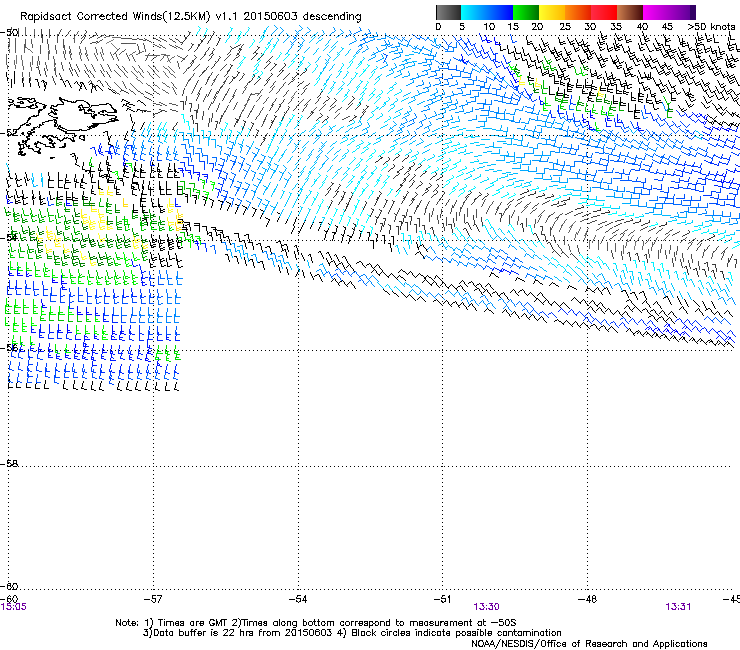Image resolution: width=740 pixels, height=650 pixels.
Task: Click the -52 latitude axis label
Action: [9, 133]
